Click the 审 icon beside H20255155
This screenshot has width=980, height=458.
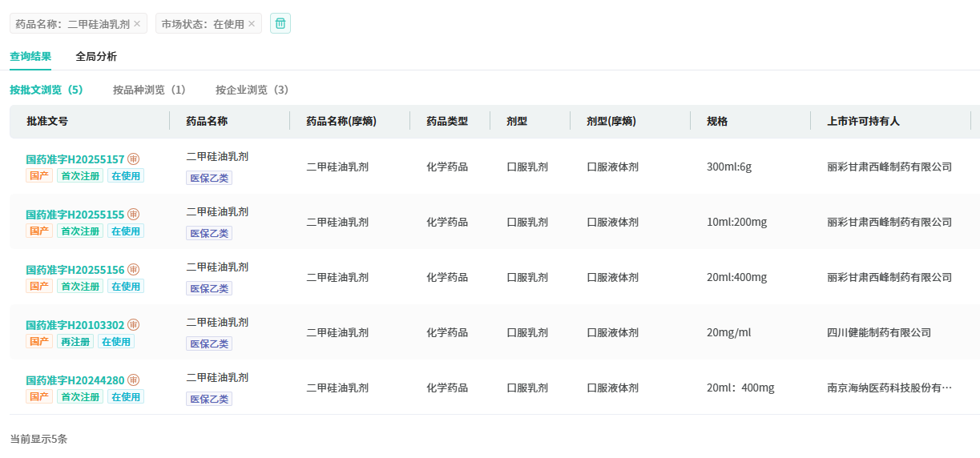(x=134, y=215)
